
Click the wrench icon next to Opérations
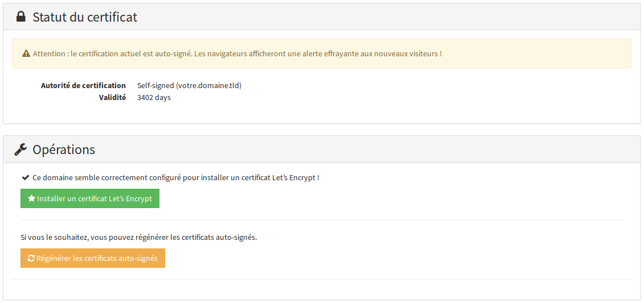click(x=20, y=150)
